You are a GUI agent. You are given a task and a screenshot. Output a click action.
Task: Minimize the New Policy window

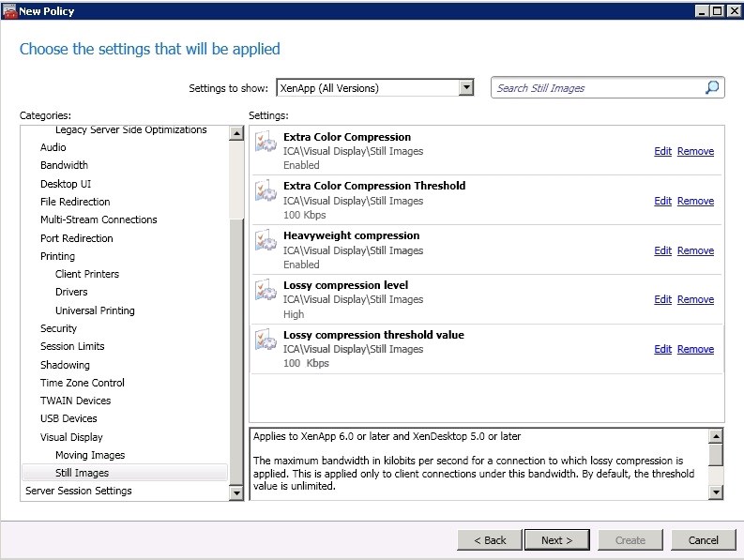coord(702,11)
